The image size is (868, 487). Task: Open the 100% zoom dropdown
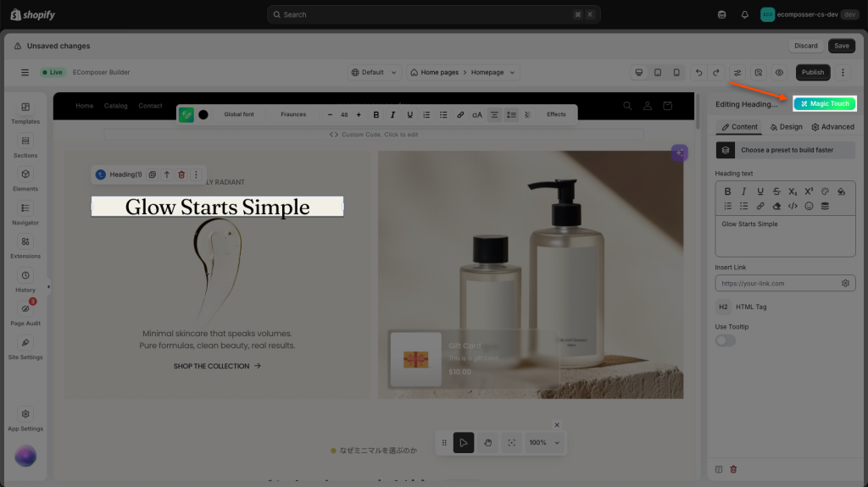tap(544, 443)
